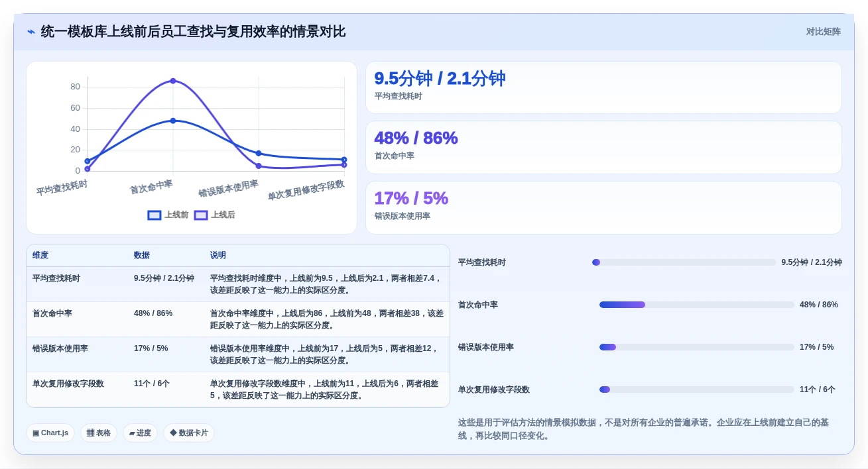Screen dimensions: 868x469
Task: Toggle the 上线后 legend swatch
Action: (201, 215)
